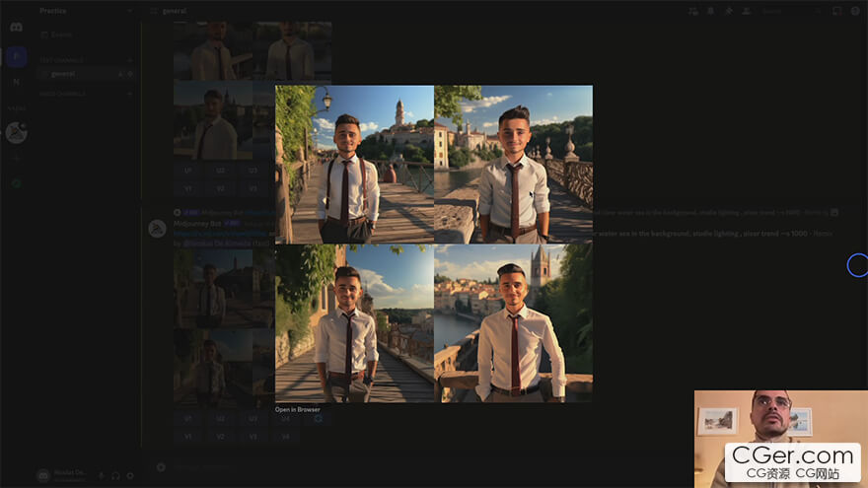Click V2 in the row containing V4
The image size is (868, 488).
tap(220, 437)
